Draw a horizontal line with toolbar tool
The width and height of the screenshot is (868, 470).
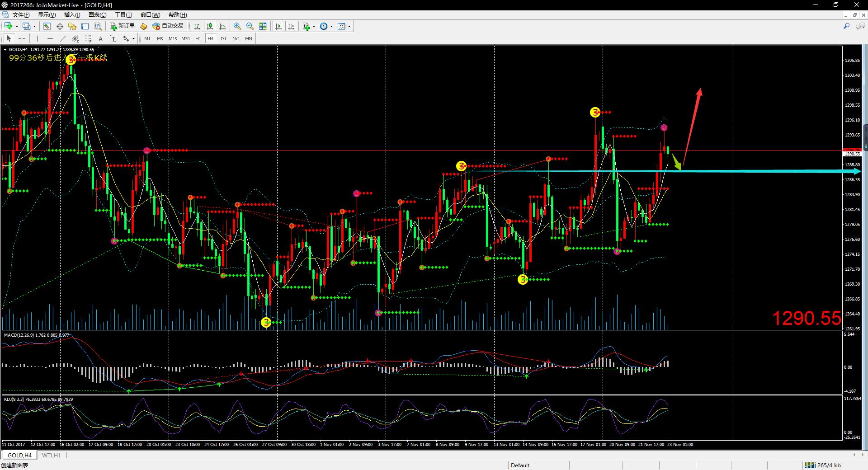[50, 38]
